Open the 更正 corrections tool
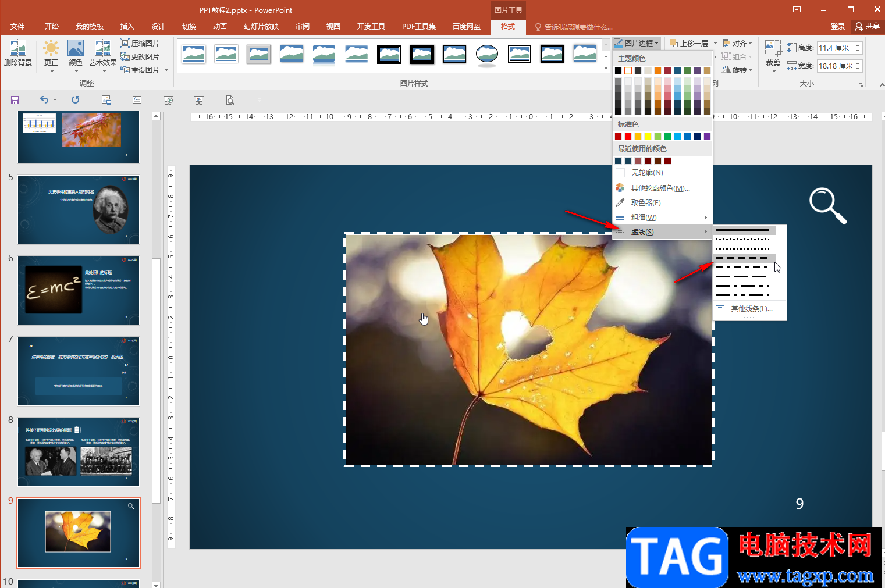This screenshot has width=885, height=588. (51, 56)
